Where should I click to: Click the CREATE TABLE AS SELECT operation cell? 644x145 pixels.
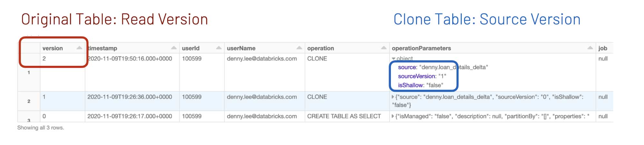[x=344, y=116]
